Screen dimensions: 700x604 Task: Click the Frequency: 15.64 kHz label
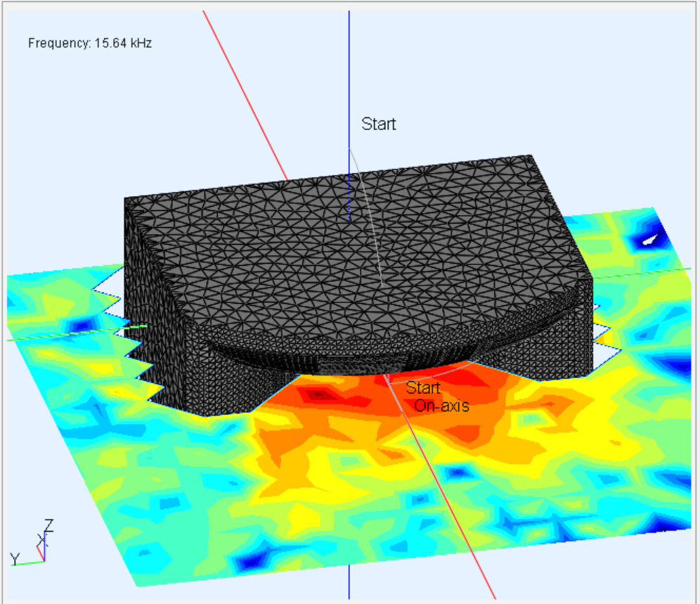pyautogui.click(x=90, y=44)
